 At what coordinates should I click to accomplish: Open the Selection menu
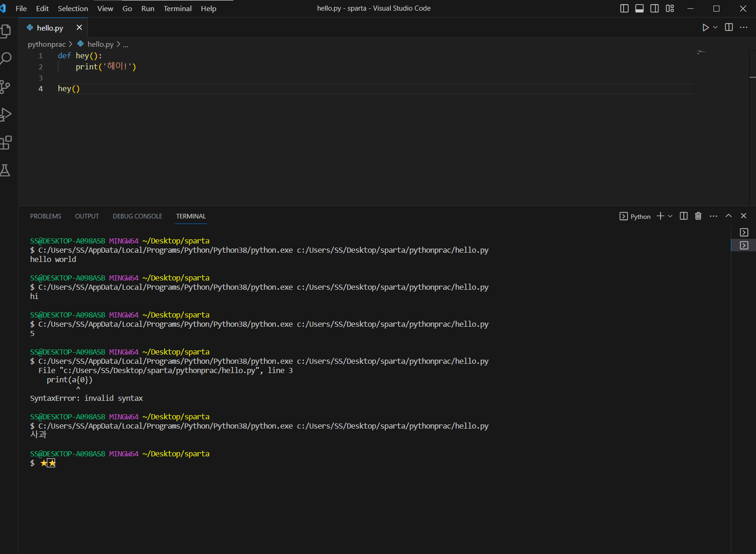[73, 8]
